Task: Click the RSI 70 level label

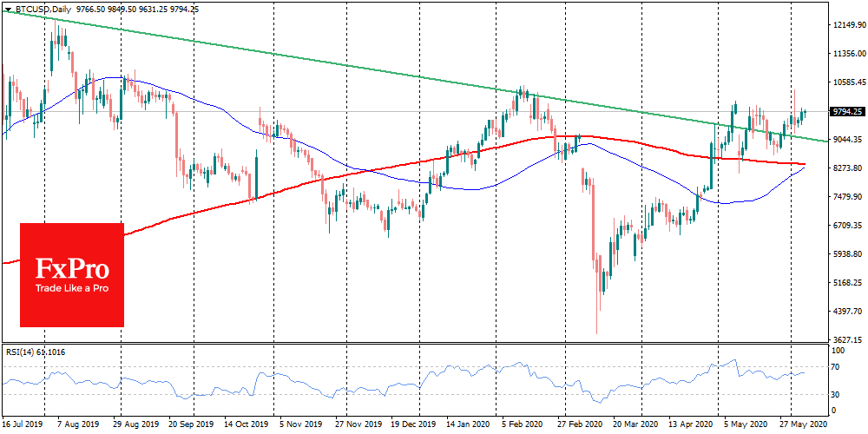Action: click(837, 368)
